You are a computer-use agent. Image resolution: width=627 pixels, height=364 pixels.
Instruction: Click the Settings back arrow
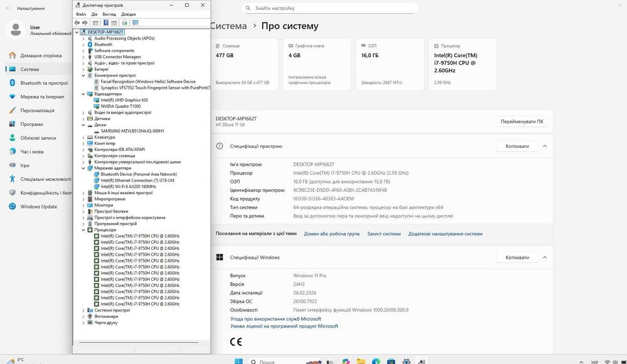[8, 8]
